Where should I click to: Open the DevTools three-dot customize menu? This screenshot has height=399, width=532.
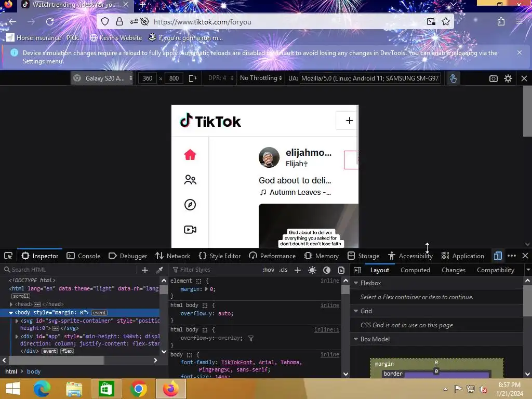click(x=512, y=256)
